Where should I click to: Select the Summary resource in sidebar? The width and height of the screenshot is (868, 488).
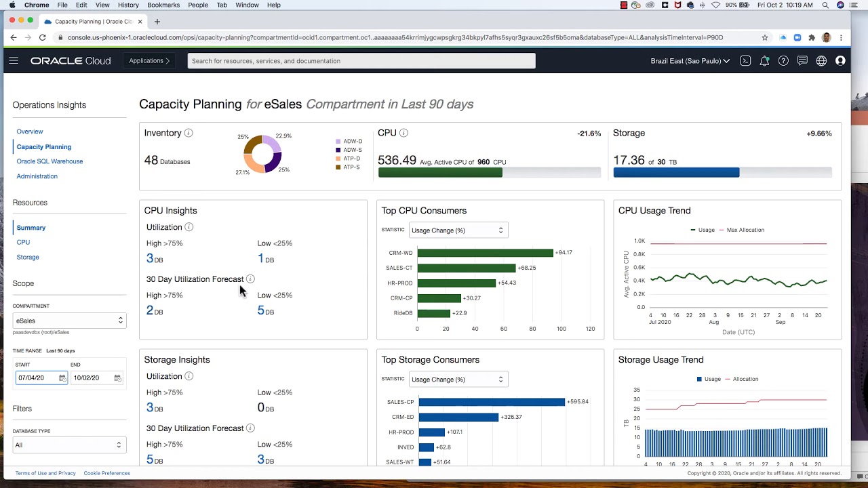31,228
